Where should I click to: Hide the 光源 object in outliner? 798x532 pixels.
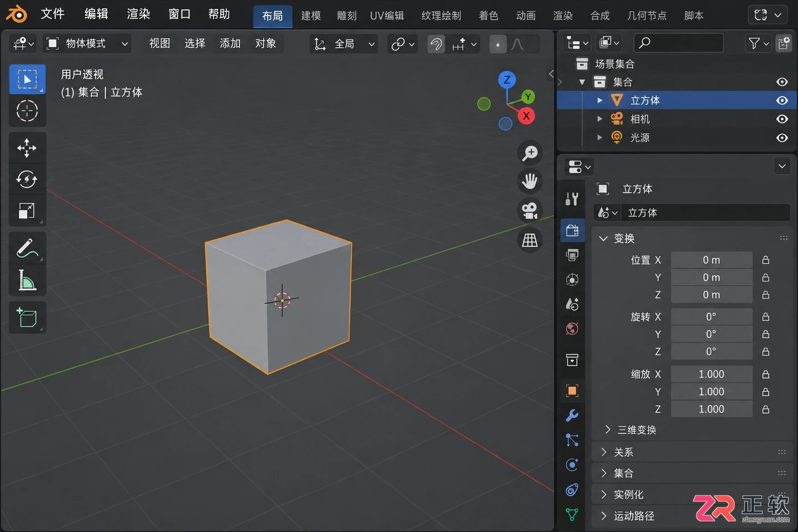click(782, 137)
